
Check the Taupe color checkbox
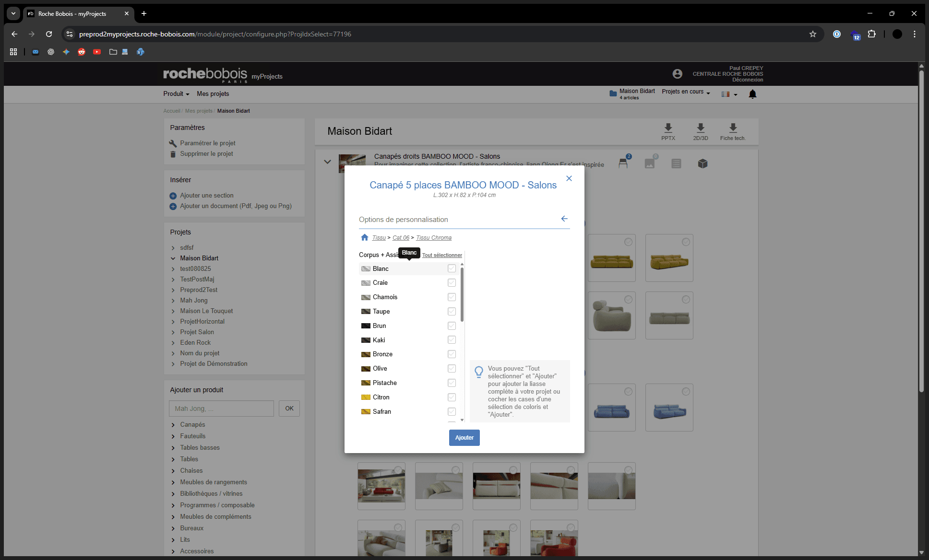click(x=452, y=311)
